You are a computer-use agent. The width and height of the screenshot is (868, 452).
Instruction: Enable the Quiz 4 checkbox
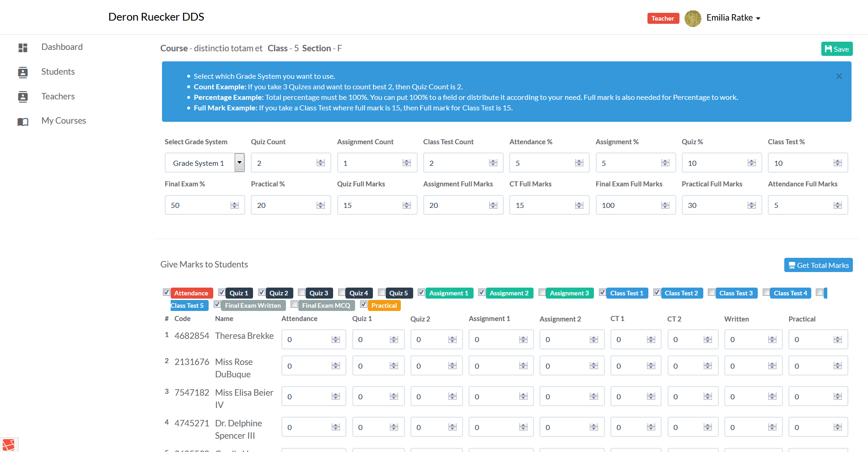pos(342,292)
